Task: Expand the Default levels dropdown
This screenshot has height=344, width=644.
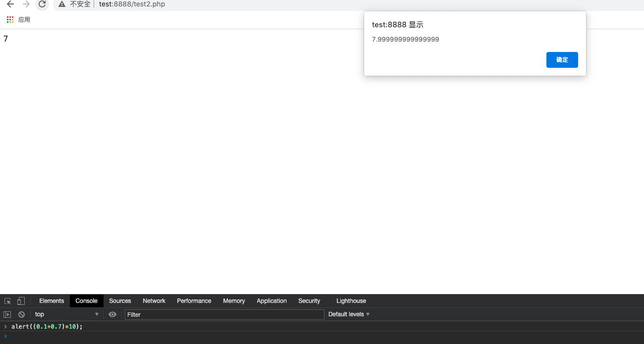Action: click(349, 314)
